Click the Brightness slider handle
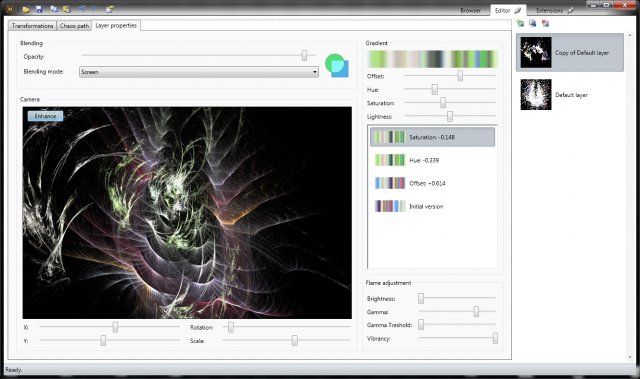 421,298
